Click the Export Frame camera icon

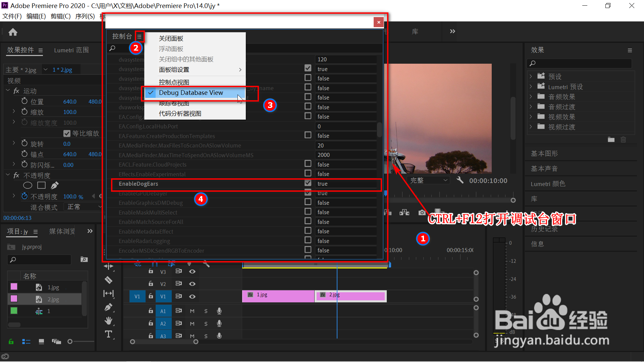pyautogui.click(x=422, y=213)
